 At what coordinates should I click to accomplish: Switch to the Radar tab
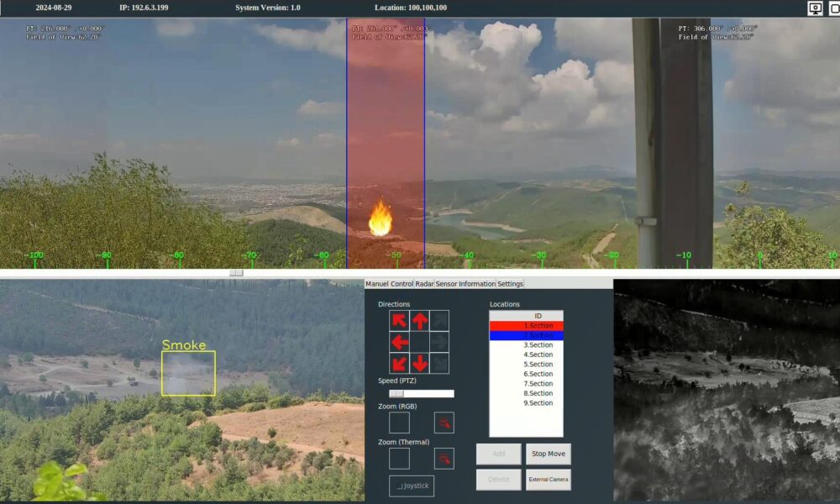pyautogui.click(x=424, y=284)
